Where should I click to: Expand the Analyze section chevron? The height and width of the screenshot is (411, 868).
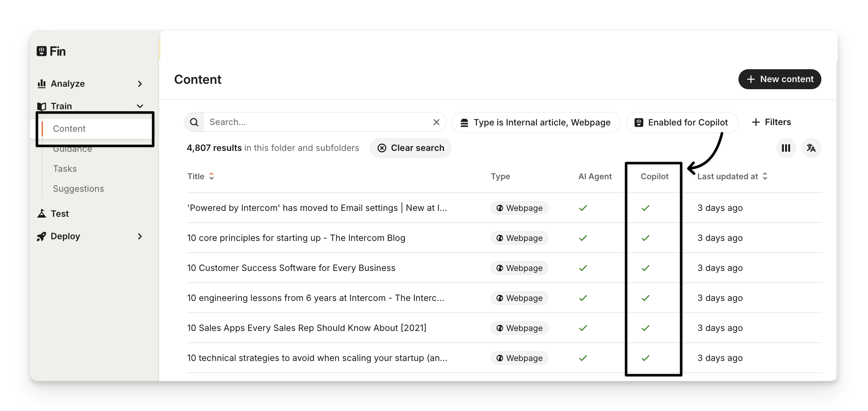tap(140, 84)
